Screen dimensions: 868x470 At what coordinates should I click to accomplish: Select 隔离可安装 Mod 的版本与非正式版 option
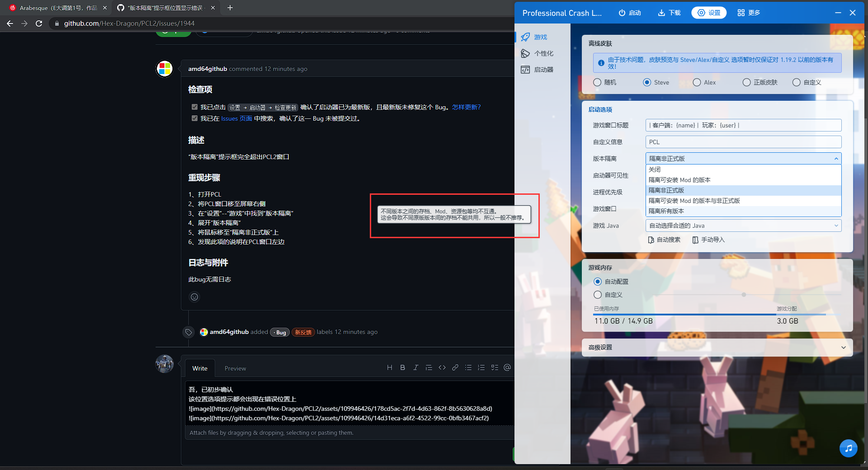point(743,201)
